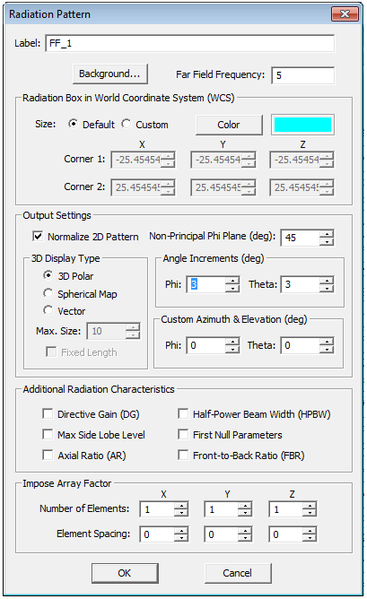The image size is (367, 599).
Task: Confirm dialog with OK button
Action: [x=124, y=573]
